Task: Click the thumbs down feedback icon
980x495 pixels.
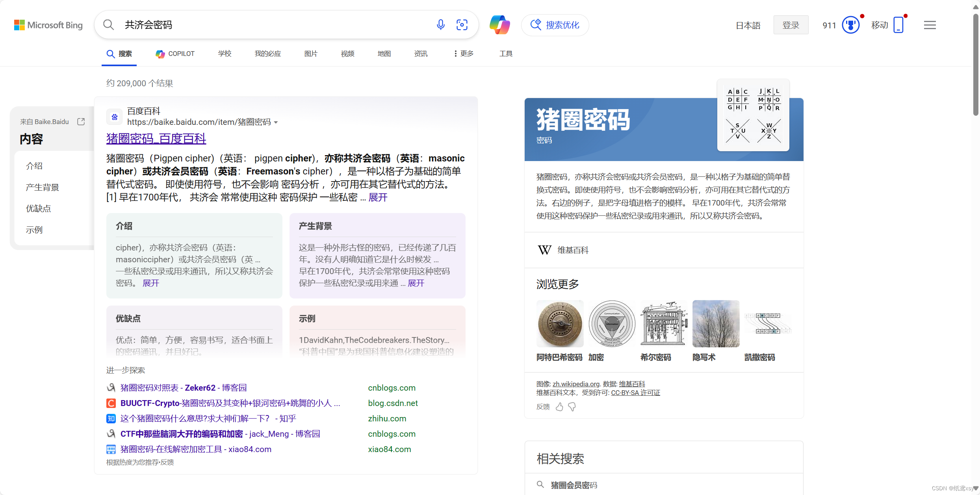Action: coord(572,407)
